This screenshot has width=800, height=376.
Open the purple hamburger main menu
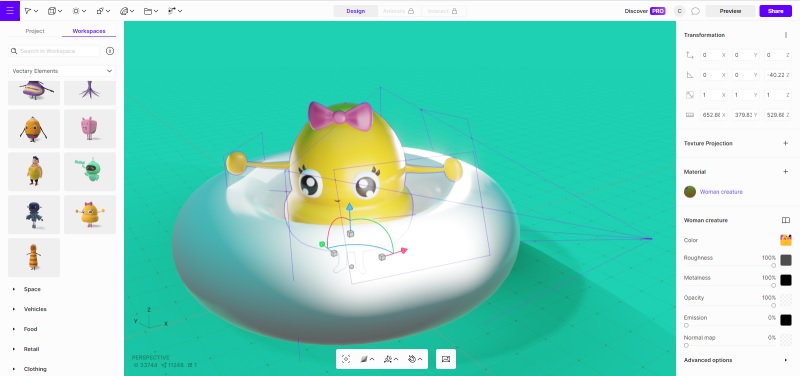click(x=10, y=10)
